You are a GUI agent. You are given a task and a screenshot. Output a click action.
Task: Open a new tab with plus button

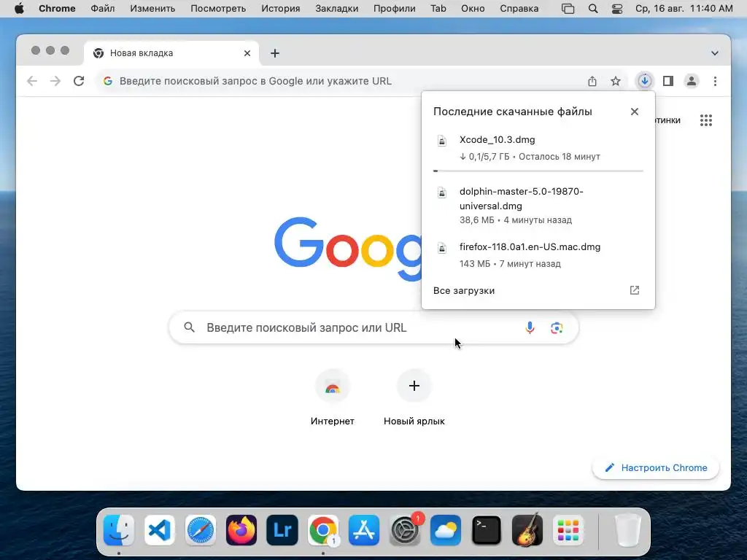[275, 53]
